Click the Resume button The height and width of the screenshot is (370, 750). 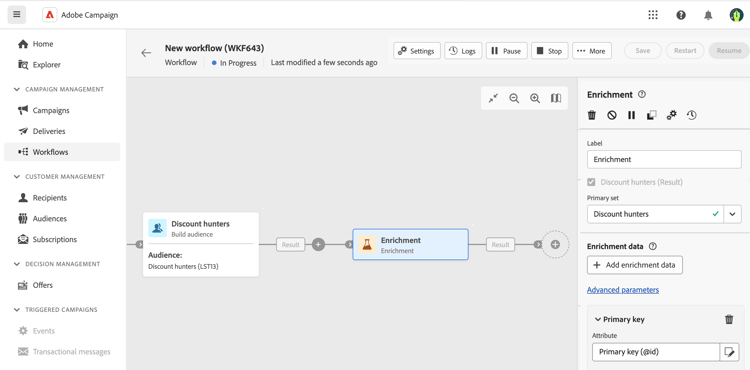pyautogui.click(x=729, y=51)
